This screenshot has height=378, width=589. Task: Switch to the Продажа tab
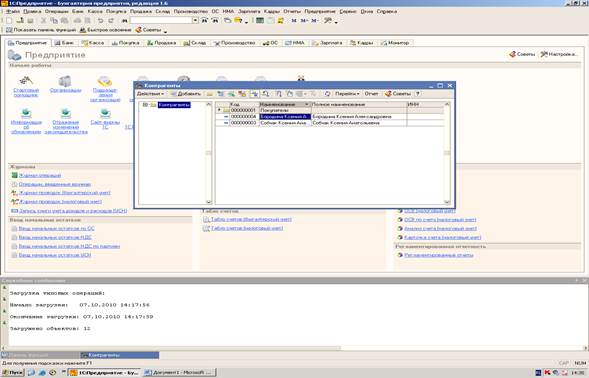click(x=162, y=43)
